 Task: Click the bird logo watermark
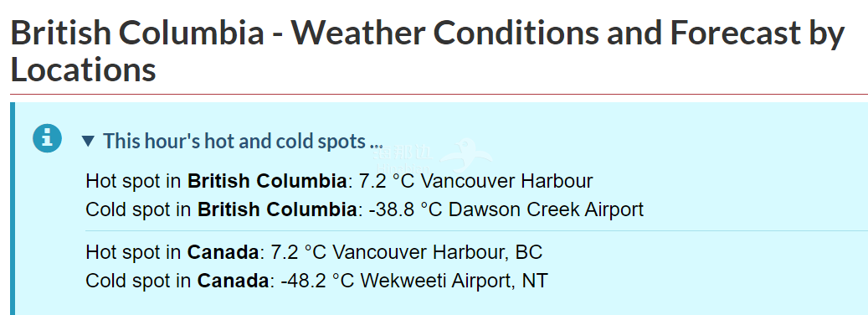tap(467, 156)
